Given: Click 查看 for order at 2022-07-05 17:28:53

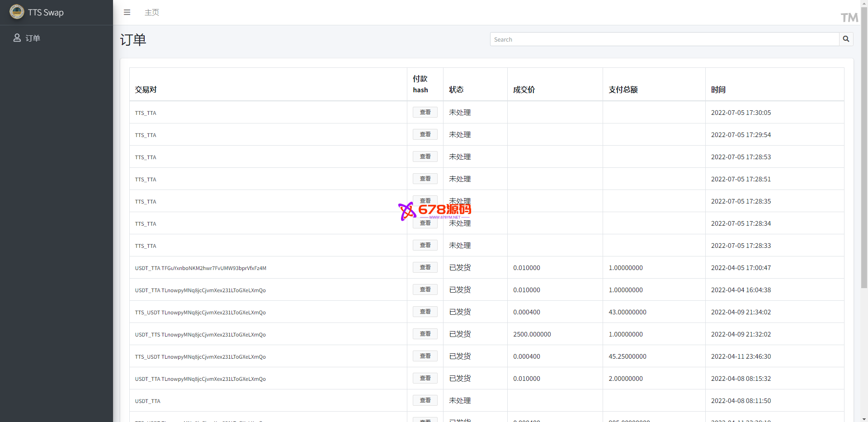Looking at the screenshot, I should coord(425,156).
